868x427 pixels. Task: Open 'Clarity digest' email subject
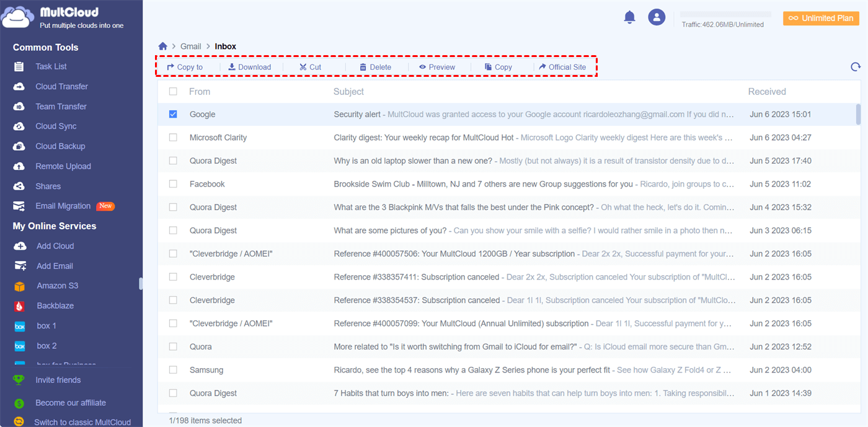coord(423,138)
